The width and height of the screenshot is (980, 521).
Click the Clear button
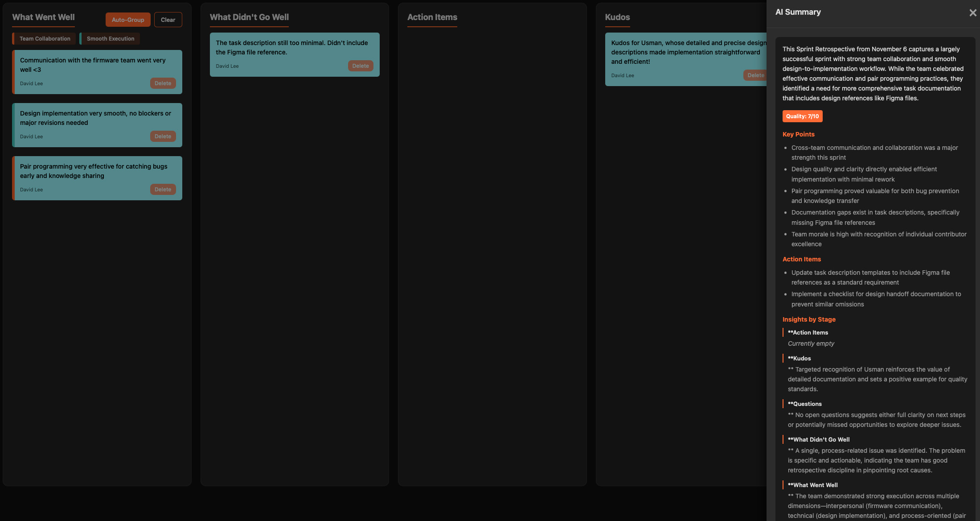coord(168,20)
